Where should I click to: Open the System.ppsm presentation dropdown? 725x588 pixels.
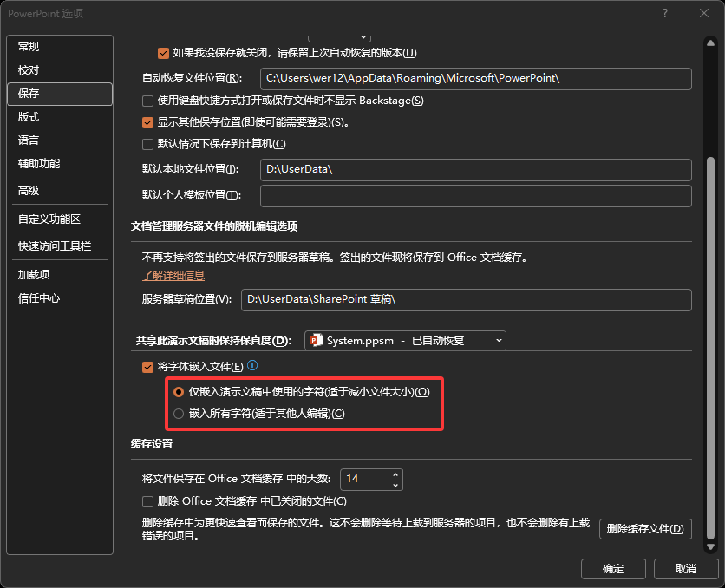(405, 340)
